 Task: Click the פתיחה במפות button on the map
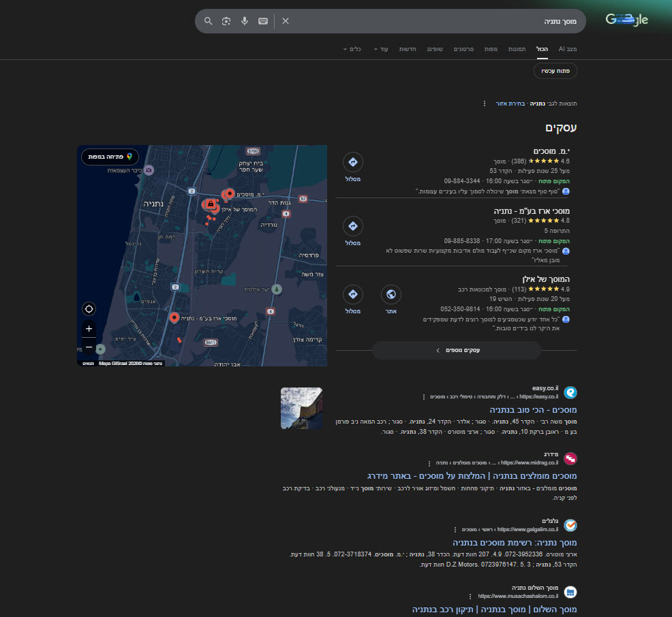(110, 157)
